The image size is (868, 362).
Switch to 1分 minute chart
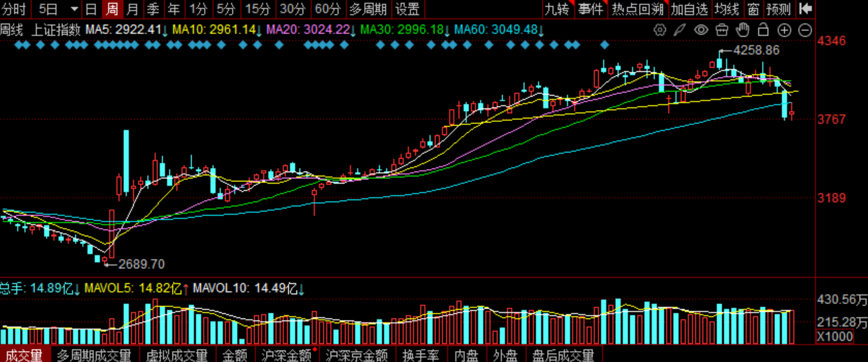198,9
